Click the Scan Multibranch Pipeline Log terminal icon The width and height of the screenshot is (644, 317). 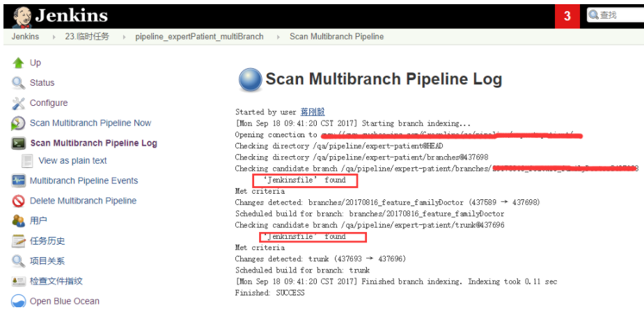click(18, 143)
